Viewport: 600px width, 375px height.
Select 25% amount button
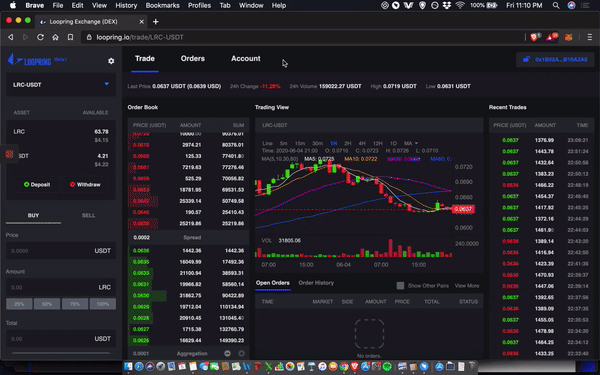pos(19,304)
